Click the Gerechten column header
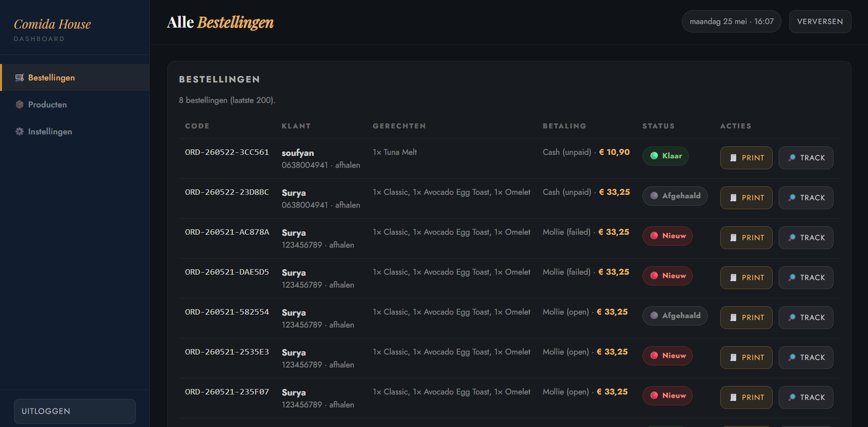Viewport: 868px width, 427px height. tap(399, 126)
